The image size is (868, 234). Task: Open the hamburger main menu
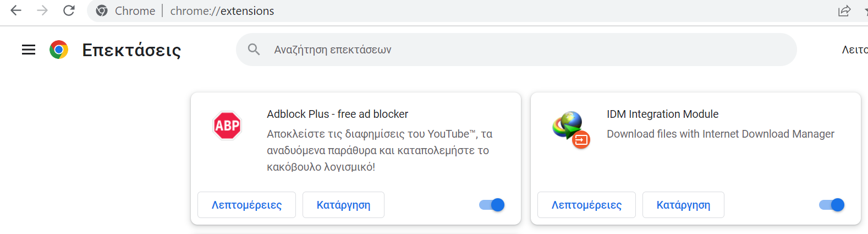pyautogui.click(x=29, y=50)
